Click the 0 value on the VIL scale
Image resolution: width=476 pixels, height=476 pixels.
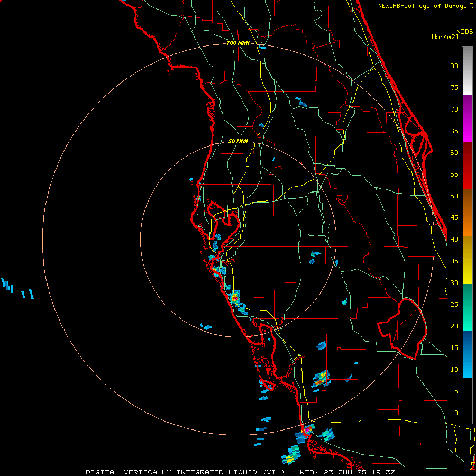point(456,413)
